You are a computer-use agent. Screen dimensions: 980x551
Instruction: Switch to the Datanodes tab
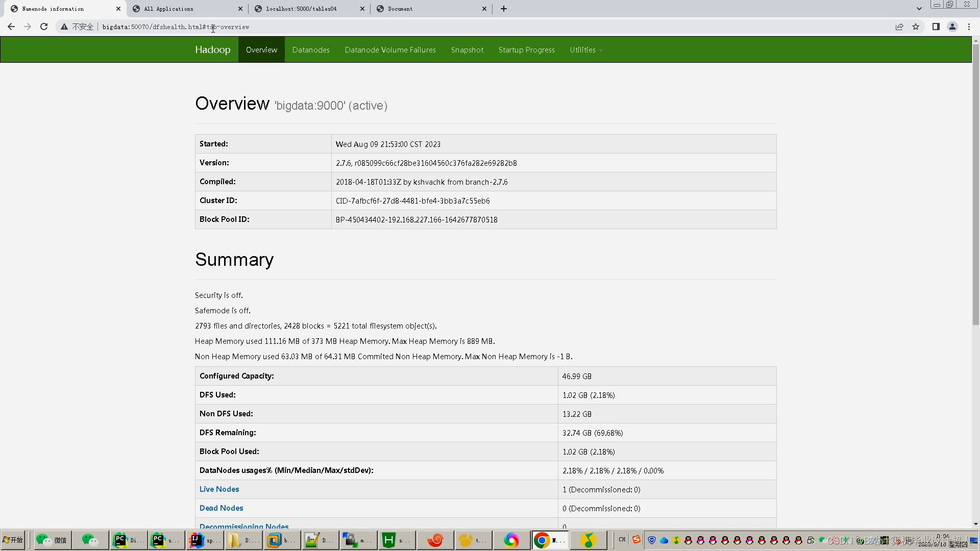tap(311, 49)
